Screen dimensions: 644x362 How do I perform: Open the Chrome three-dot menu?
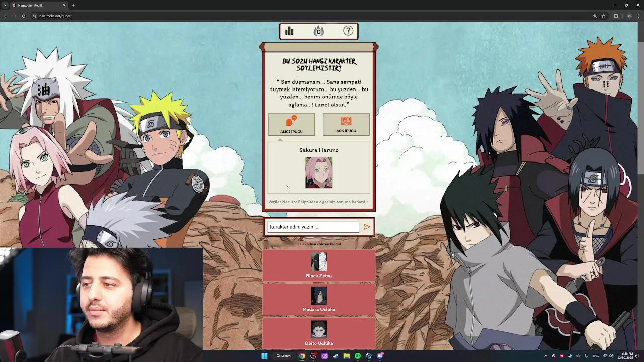[x=638, y=16]
